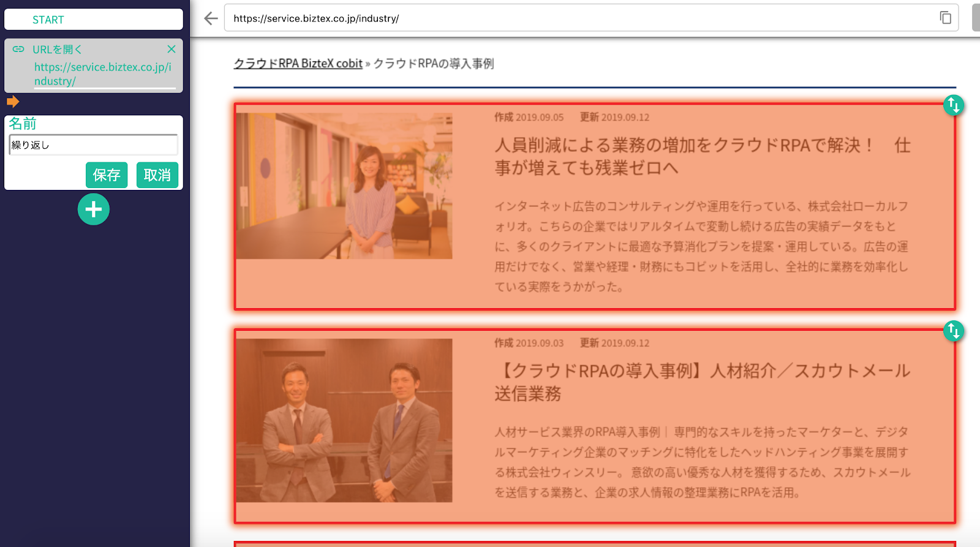Click swap-arrows icon on the first article card
980x547 pixels.
click(953, 105)
